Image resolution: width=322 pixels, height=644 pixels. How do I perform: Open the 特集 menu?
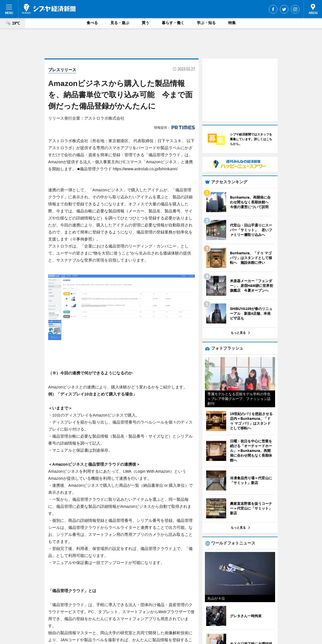pyautogui.click(x=232, y=23)
